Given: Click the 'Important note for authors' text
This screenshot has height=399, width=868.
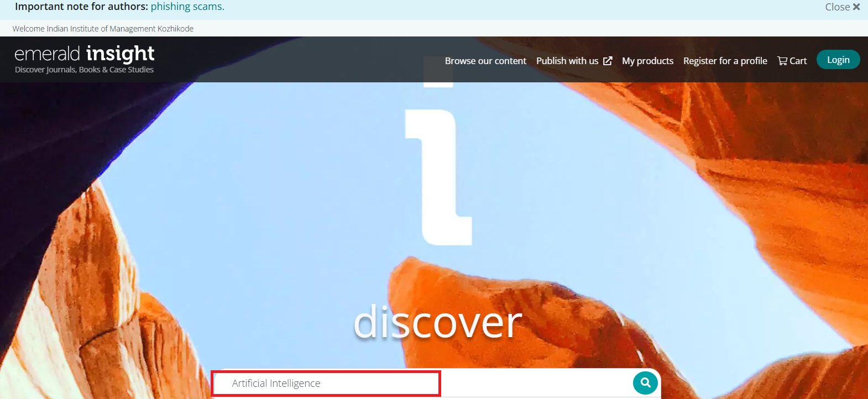Looking at the screenshot, I should coord(81,7).
